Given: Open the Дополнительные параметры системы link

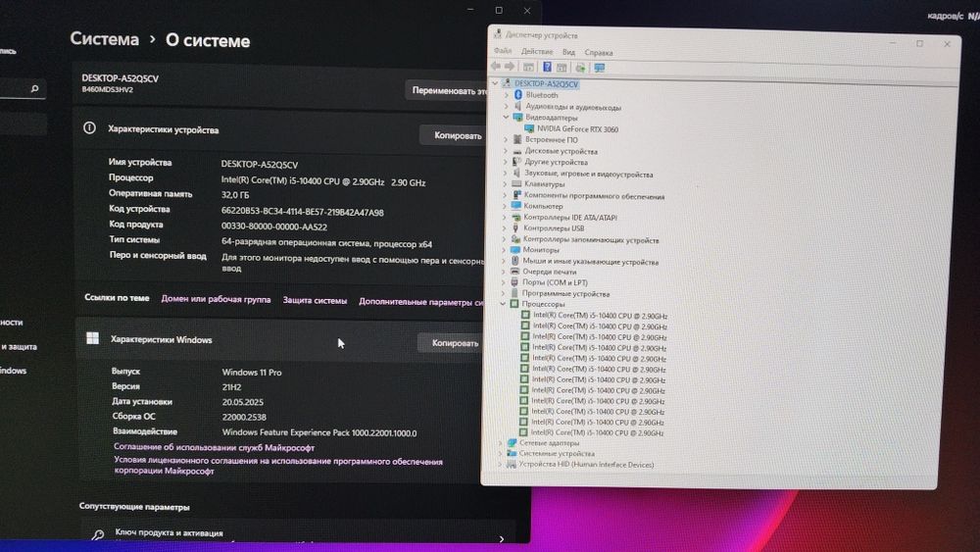Looking at the screenshot, I should (421, 301).
